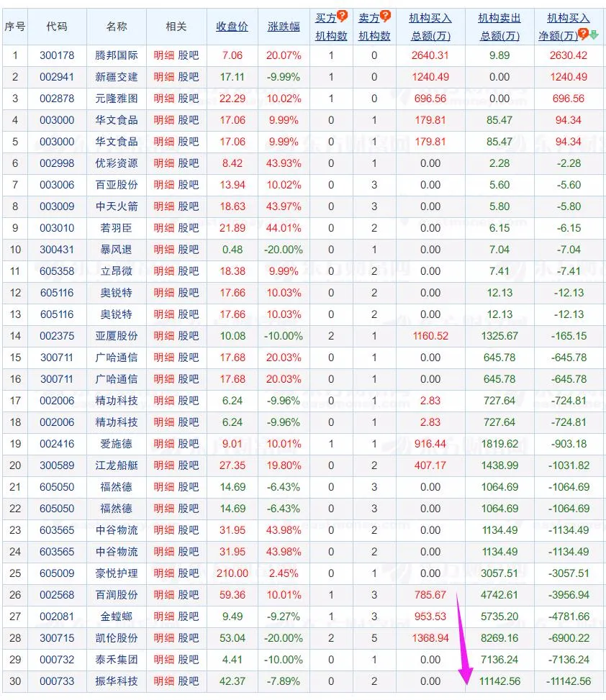Screen dimensions: 606x700
Task: Sort by 机构卖出总额(万) header
Action: pos(497,24)
